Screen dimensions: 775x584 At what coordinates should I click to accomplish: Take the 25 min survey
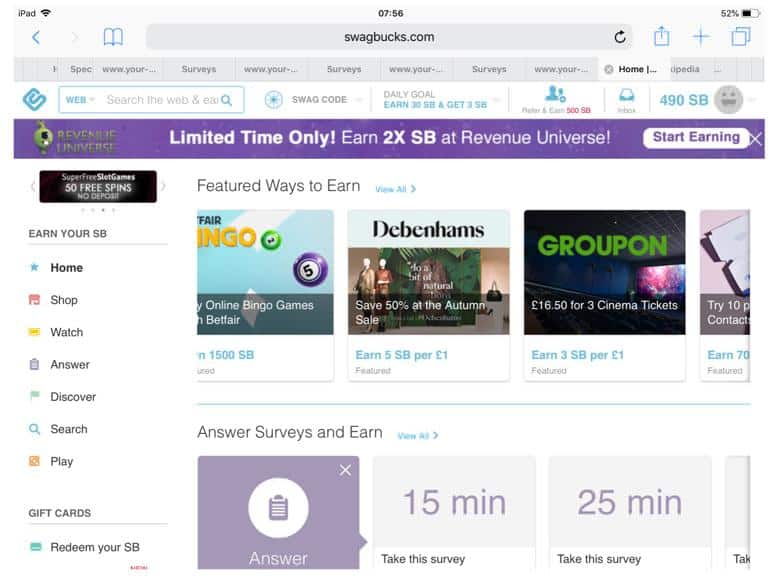630,512
